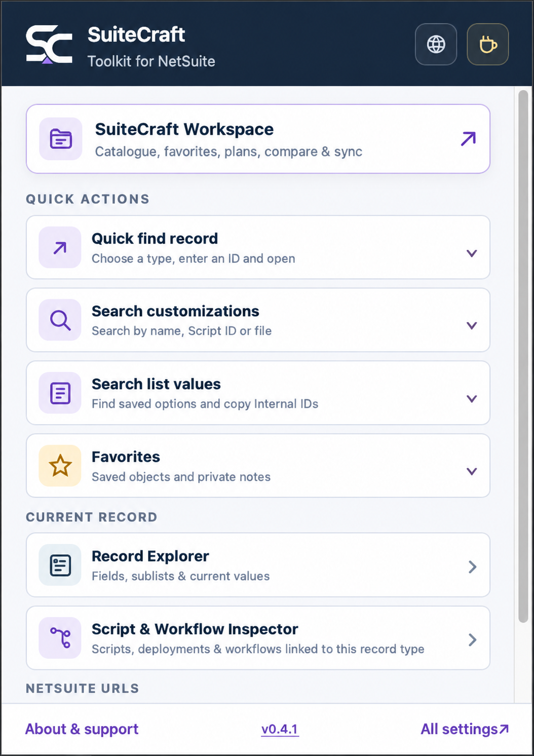Click the Search customizations title

(175, 311)
